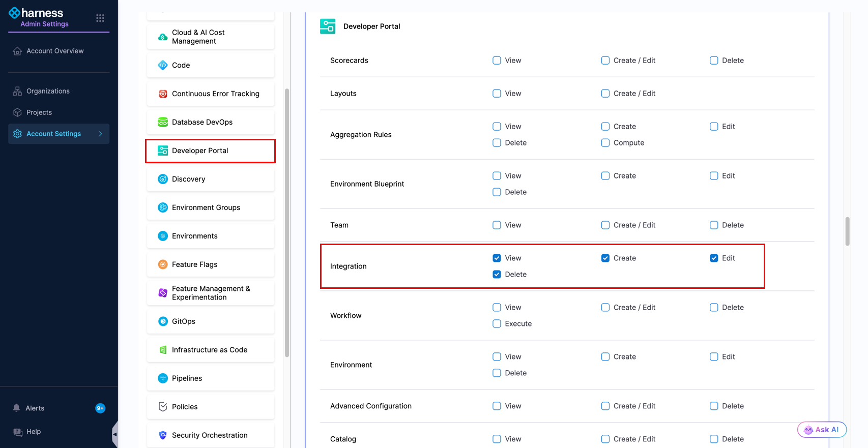Uncheck the Integration Create permission
This screenshot has width=868, height=448.
tap(605, 258)
